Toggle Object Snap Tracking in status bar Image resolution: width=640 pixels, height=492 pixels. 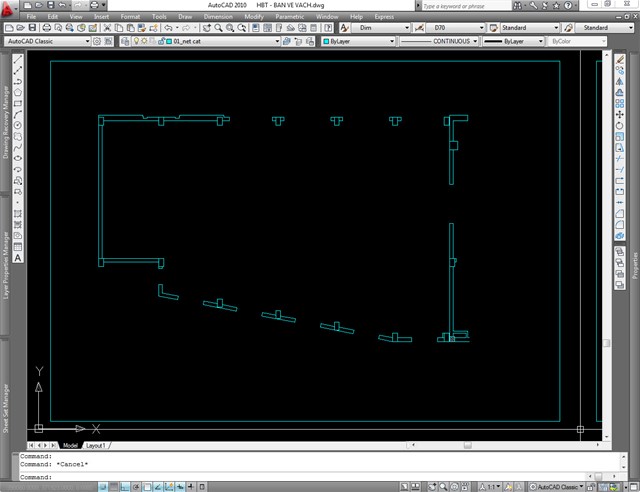(x=158, y=487)
